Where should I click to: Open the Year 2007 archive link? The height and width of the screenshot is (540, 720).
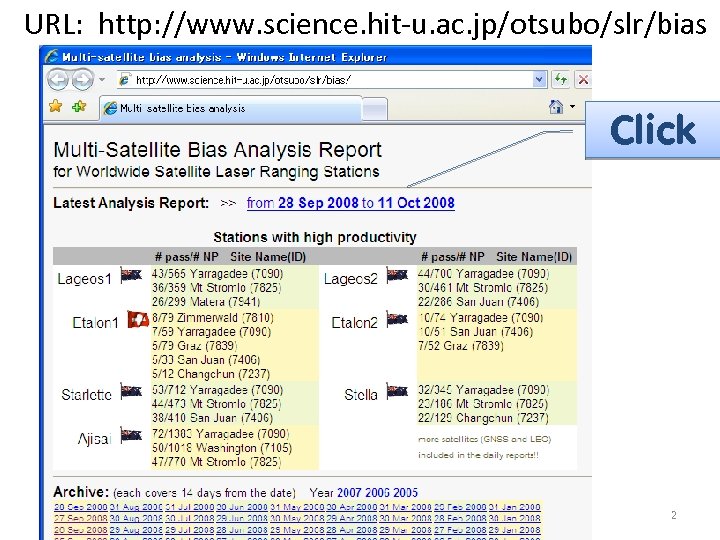click(349, 493)
